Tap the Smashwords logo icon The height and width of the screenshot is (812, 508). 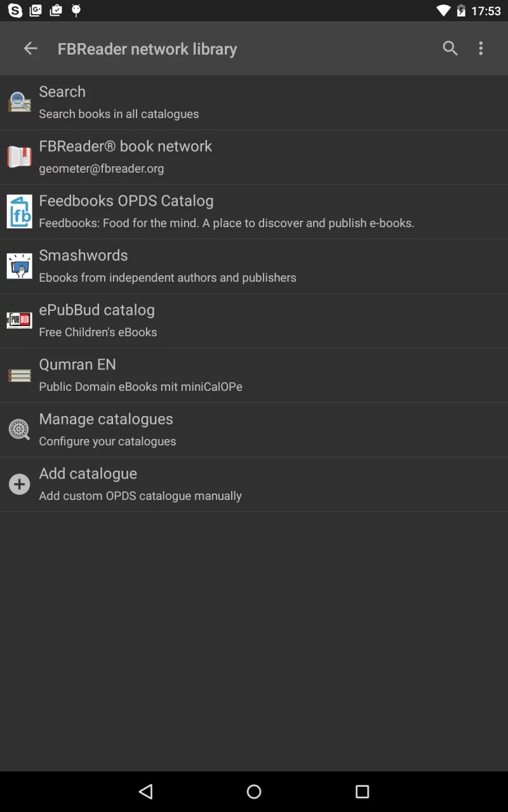coord(19,266)
